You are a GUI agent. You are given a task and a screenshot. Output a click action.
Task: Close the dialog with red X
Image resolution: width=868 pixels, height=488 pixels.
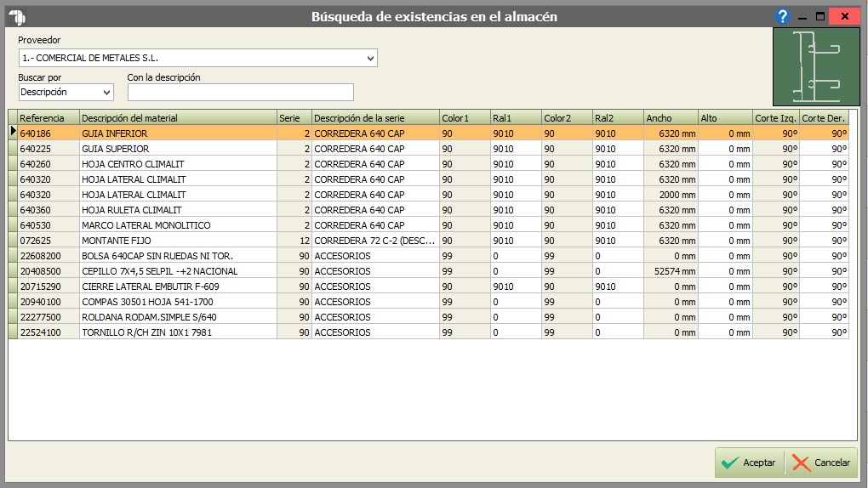click(845, 17)
